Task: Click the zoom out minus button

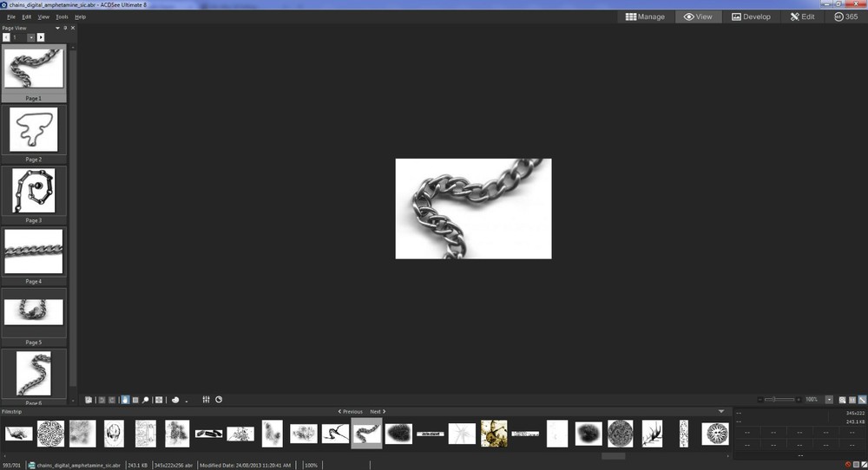Action: click(x=760, y=400)
